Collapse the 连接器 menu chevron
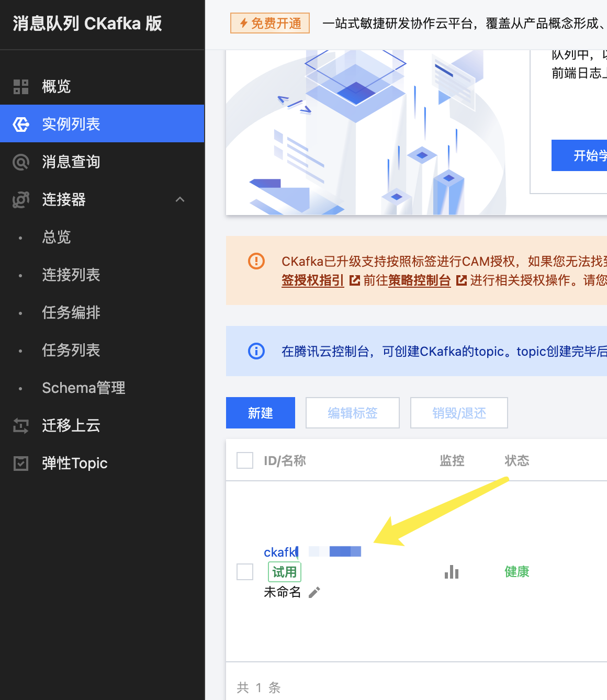The image size is (607, 700). [x=180, y=199]
